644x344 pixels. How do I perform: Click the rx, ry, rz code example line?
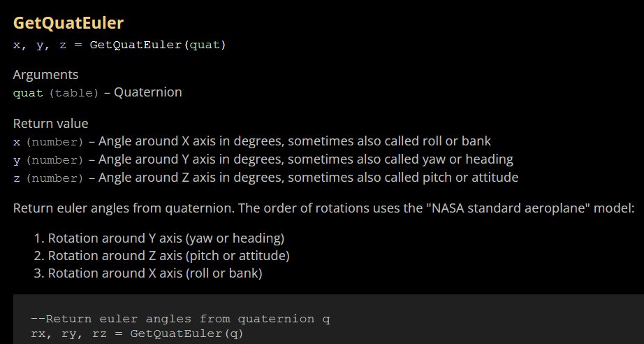(x=137, y=333)
